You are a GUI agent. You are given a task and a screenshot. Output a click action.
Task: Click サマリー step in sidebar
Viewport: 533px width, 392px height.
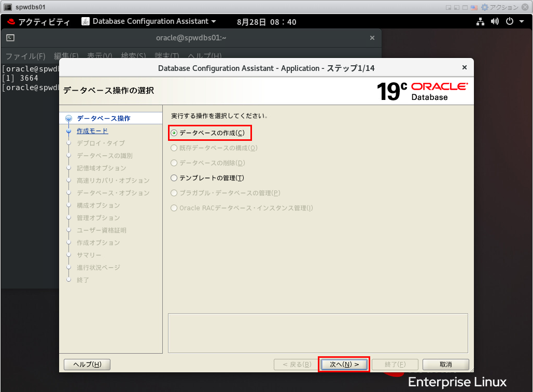pyautogui.click(x=89, y=255)
